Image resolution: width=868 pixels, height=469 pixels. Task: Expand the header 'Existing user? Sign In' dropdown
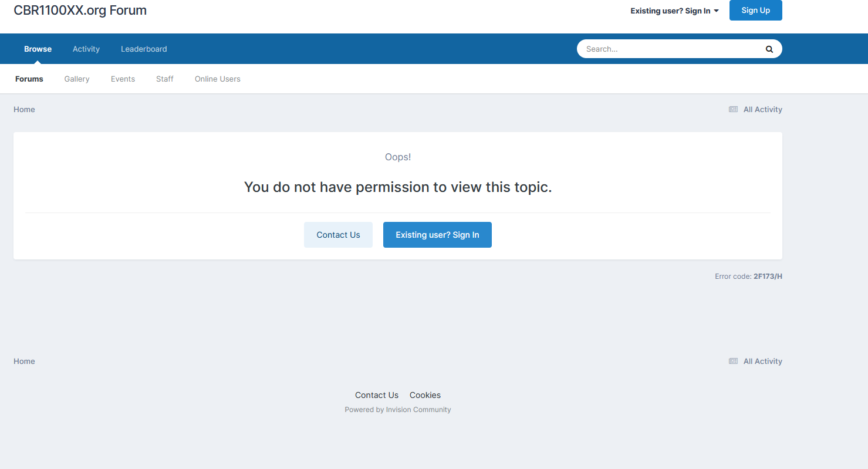tap(674, 11)
